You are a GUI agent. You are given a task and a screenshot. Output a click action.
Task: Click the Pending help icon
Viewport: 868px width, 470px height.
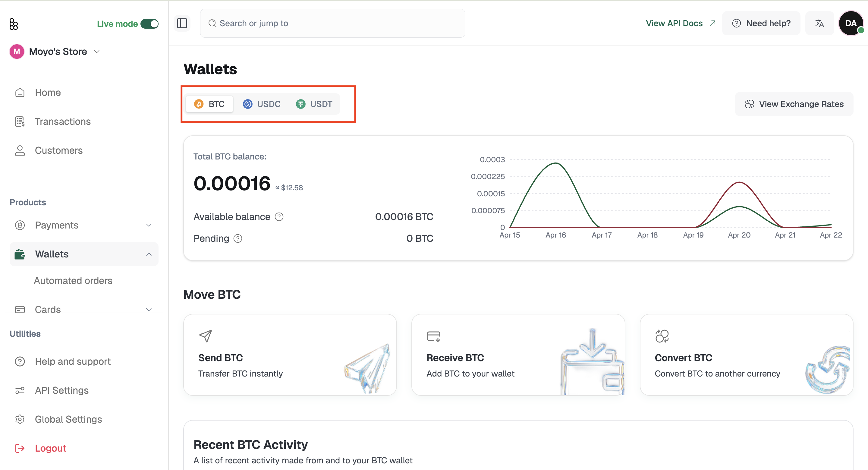tap(238, 239)
